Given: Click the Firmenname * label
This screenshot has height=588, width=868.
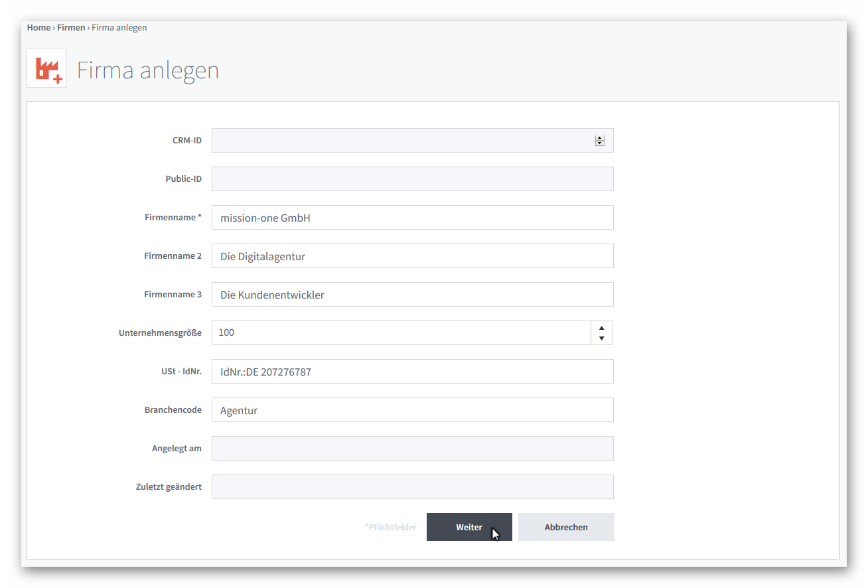Looking at the screenshot, I should point(173,217).
